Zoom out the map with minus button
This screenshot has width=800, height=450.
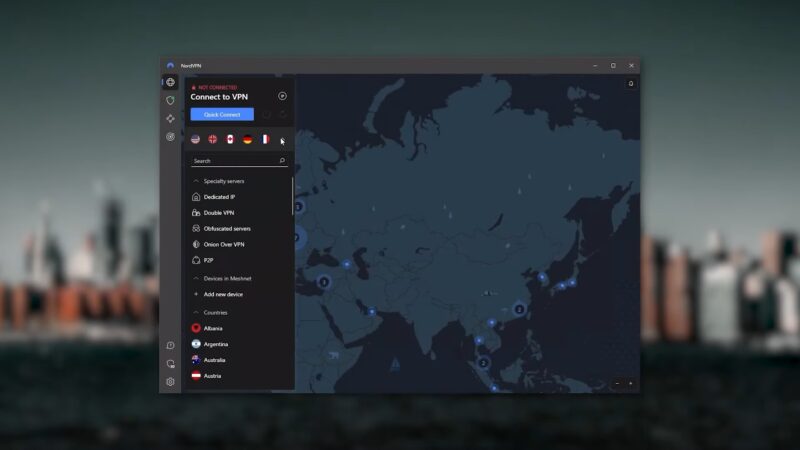(x=617, y=383)
